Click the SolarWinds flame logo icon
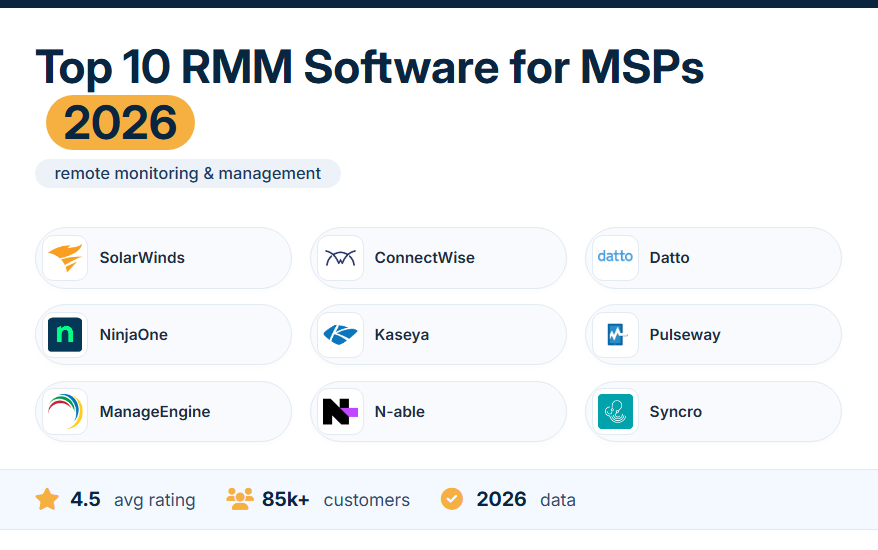Image resolution: width=878 pixels, height=550 pixels. pyautogui.click(x=65, y=258)
